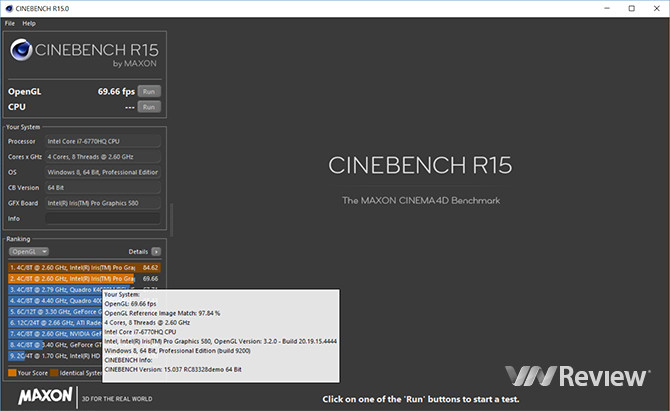Minimize the Cinebench window

tap(604, 8)
